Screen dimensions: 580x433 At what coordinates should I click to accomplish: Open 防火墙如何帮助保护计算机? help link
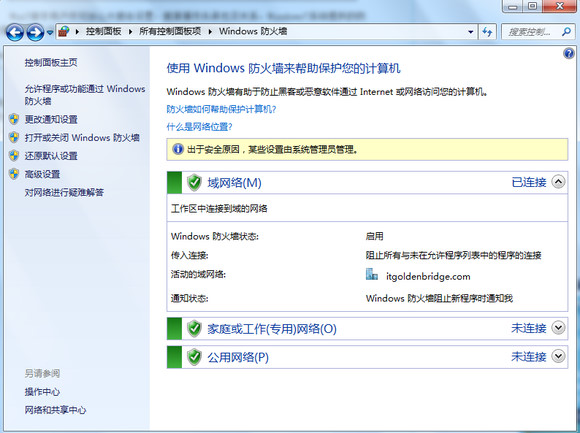click(x=221, y=109)
